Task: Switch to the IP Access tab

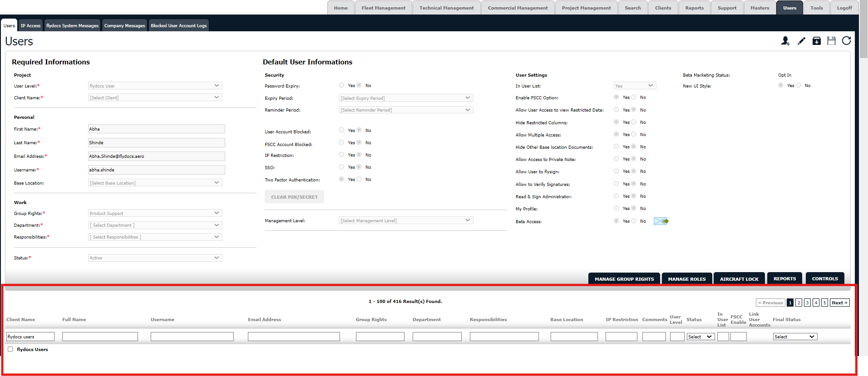Action: 30,25
